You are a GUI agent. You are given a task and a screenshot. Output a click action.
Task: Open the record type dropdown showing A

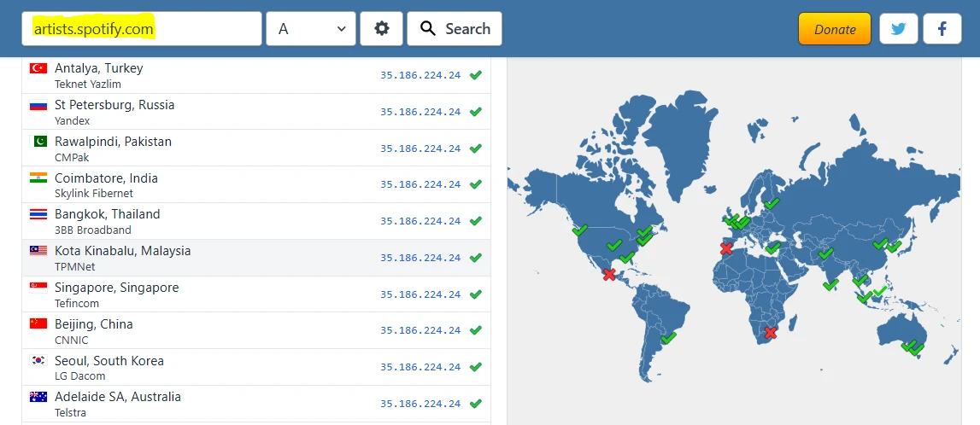[311, 29]
